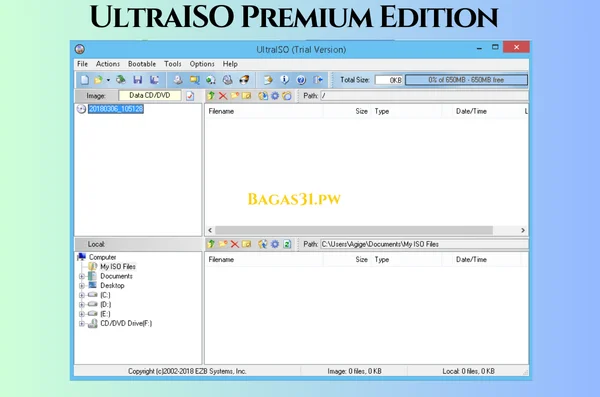The image size is (600, 397).
Task: Open the Bootable menu
Action: click(142, 64)
